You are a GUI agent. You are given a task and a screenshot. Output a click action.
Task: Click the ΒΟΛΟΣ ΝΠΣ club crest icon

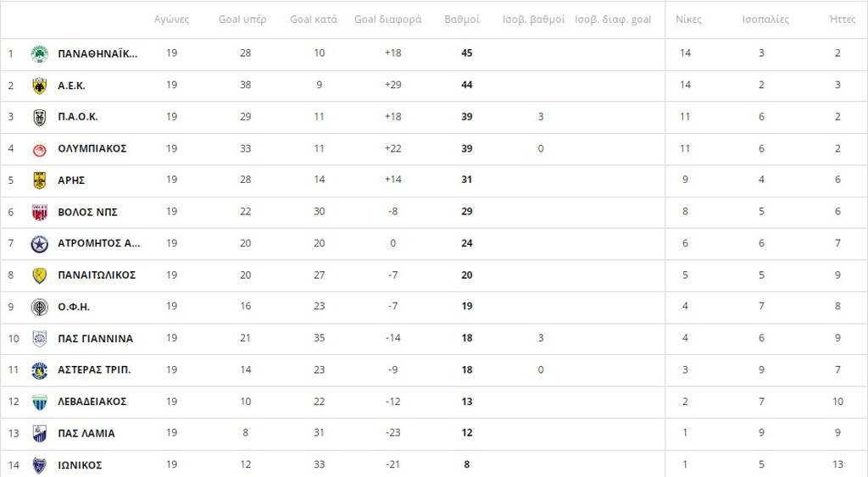click(39, 212)
